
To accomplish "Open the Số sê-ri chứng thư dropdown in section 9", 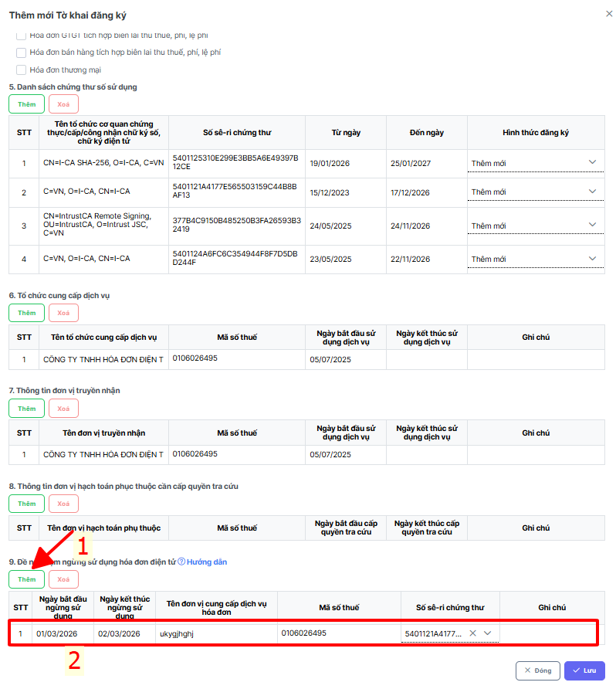I will [x=488, y=633].
